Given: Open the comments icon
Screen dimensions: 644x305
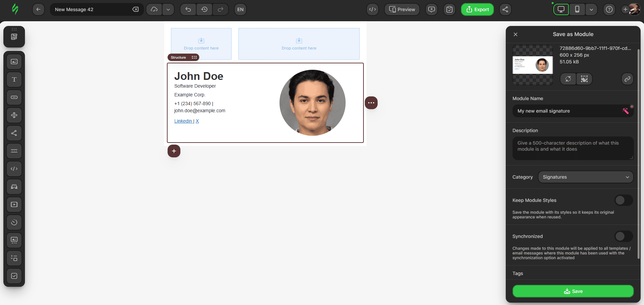Looking at the screenshot, I should 432,9.
